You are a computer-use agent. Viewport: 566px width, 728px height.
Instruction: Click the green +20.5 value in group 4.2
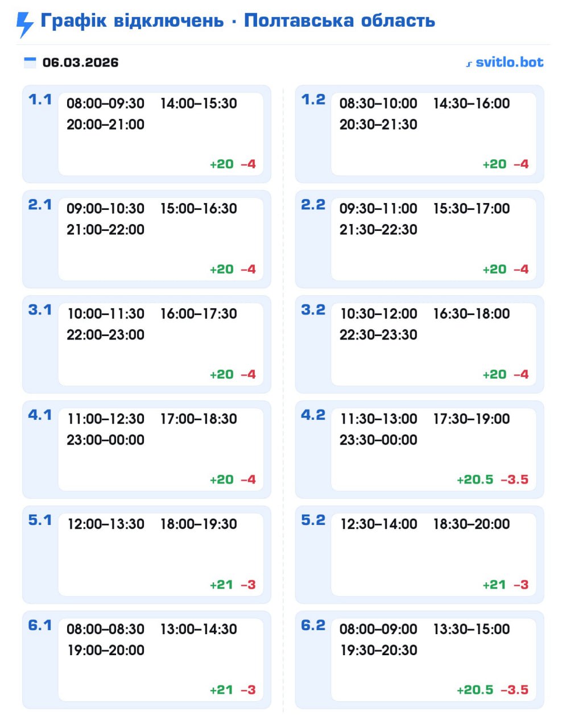pos(475,480)
